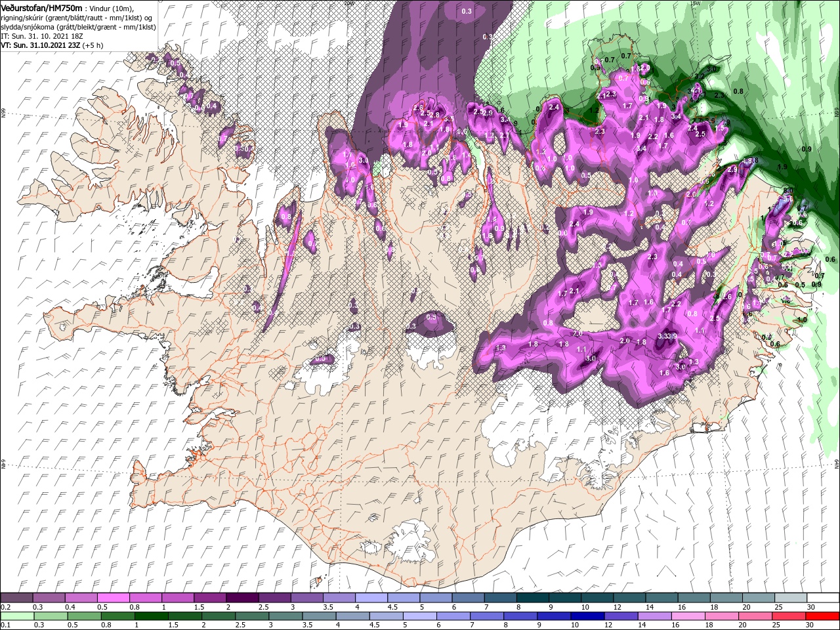Viewport: 840px width, 630px height.
Task: Pick the darkest purple swatch labeled 2 in upper legend
Action: click(242, 598)
